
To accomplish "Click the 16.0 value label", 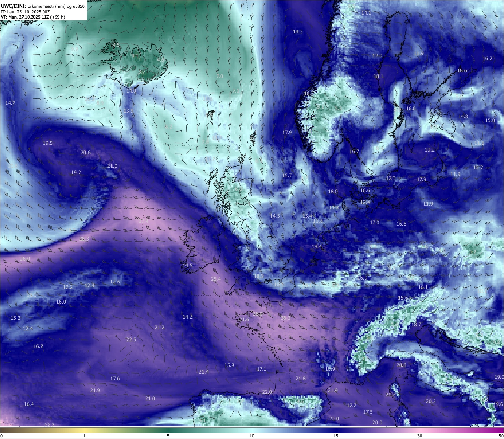I will pyautogui.click(x=61, y=302).
